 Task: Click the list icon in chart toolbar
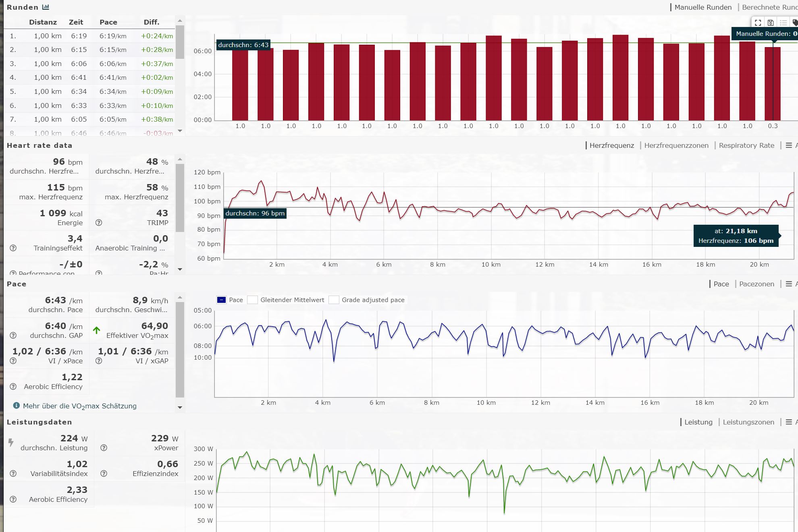[783, 23]
